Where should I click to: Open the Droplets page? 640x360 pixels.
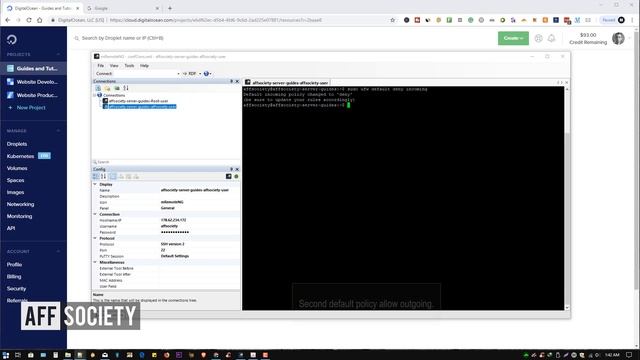tap(17, 144)
